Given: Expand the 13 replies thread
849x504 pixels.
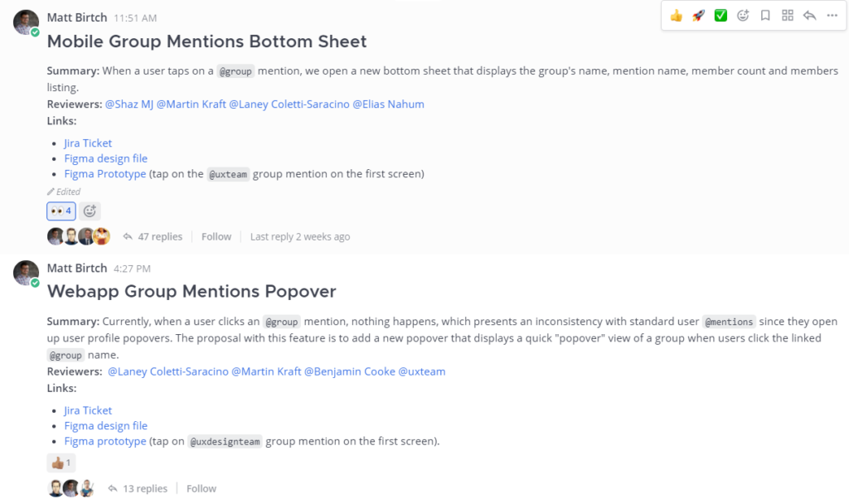Looking at the screenshot, I should pyautogui.click(x=138, y=488).
